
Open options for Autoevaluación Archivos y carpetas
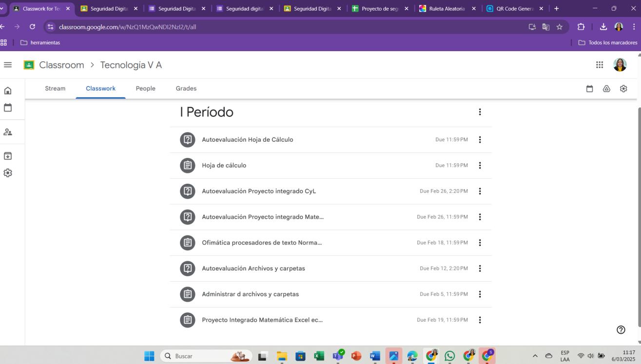point(480,268)
